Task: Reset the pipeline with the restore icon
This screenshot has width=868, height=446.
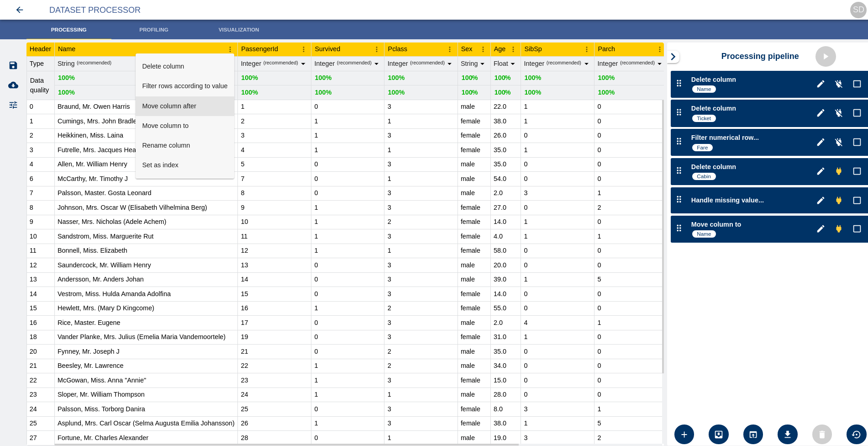Action: (x=856, y=434)
